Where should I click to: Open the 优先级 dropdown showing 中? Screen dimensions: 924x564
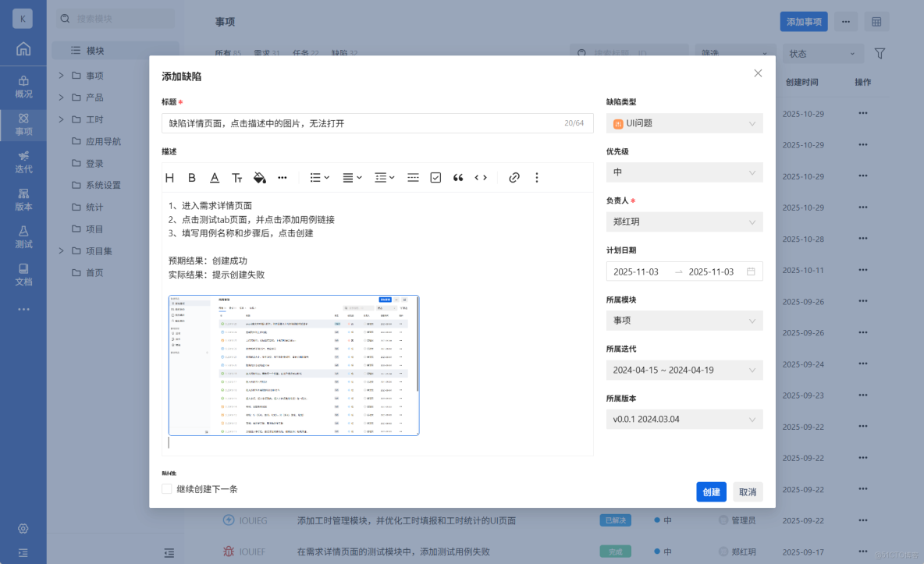tap(684, 172)
